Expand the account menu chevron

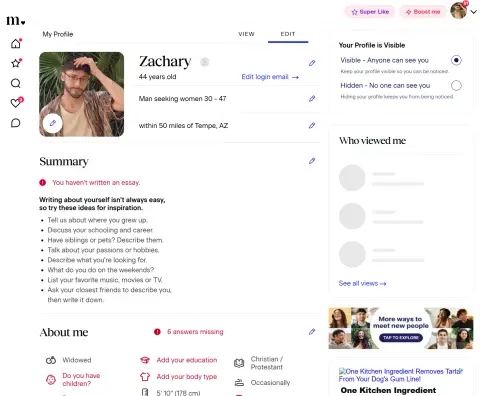(474, 12)
